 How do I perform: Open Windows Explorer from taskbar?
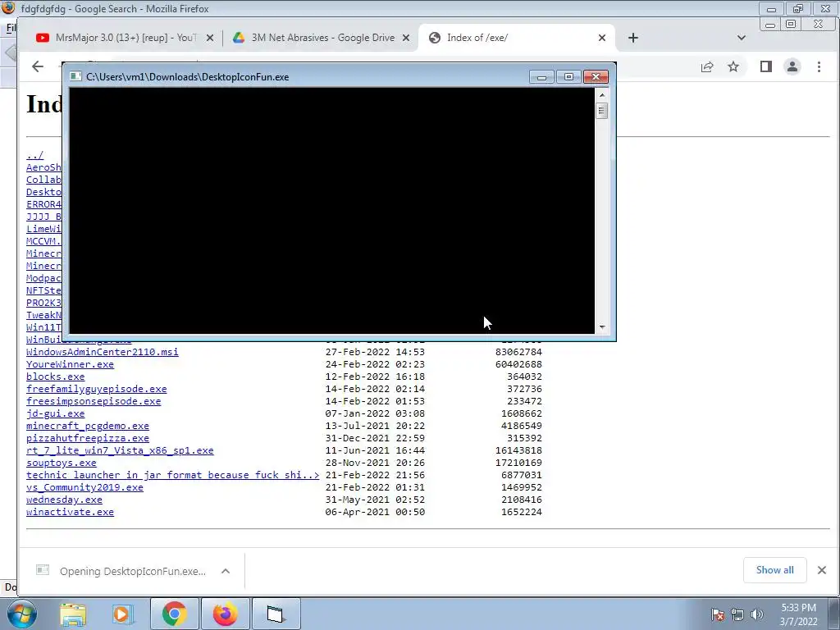click(x=73, y=614)
